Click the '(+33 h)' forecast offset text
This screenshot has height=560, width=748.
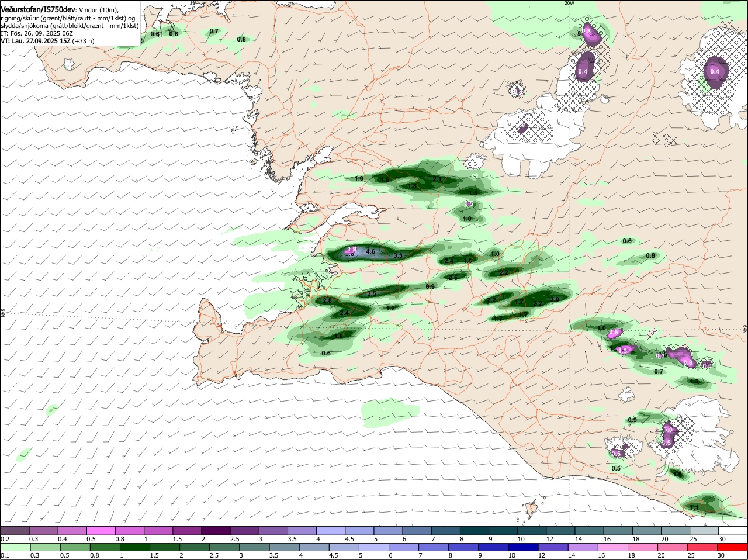(x=84, y=41)
